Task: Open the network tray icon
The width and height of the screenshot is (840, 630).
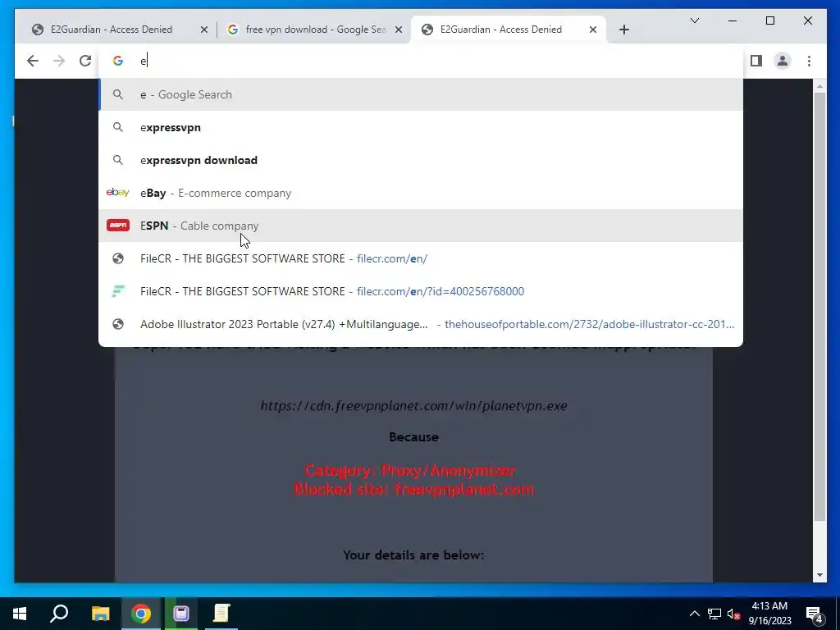Action: (714, 614)
